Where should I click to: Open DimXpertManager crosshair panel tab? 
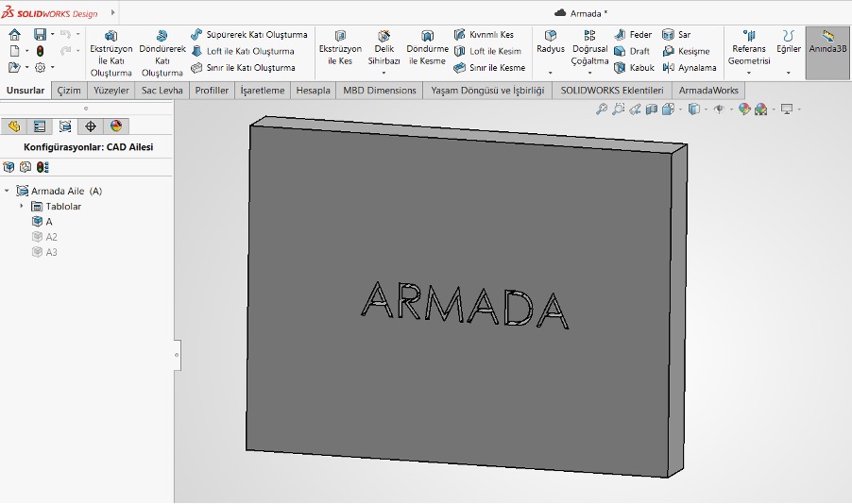pos(90,126)
